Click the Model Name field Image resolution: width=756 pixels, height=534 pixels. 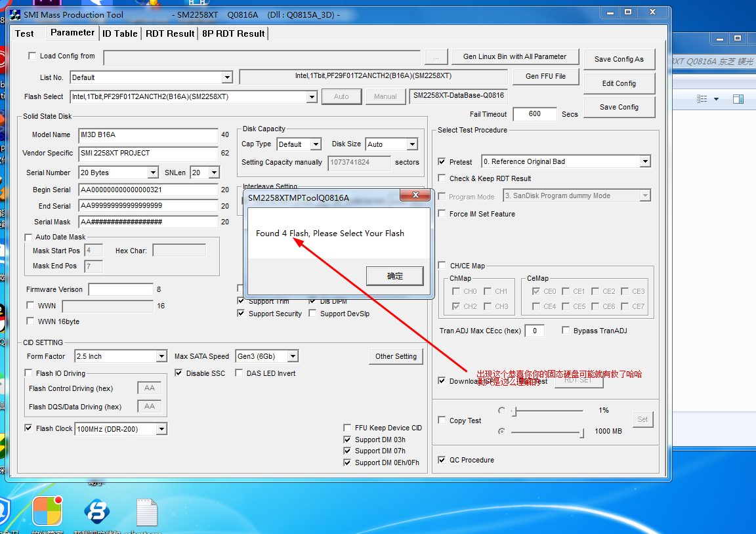[148, 135]
